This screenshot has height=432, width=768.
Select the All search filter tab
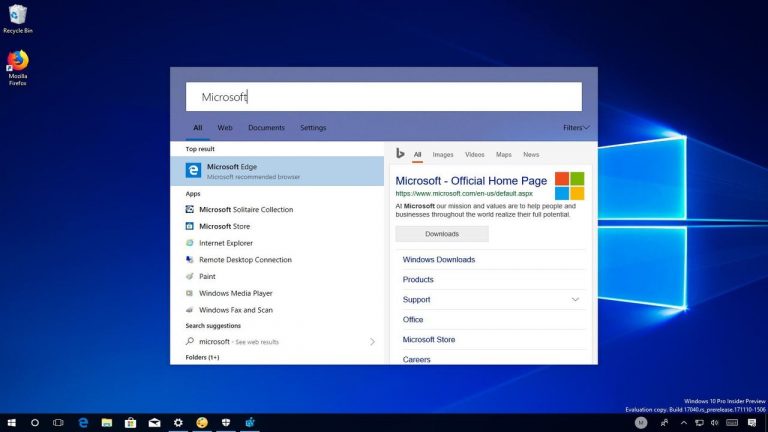197,127
